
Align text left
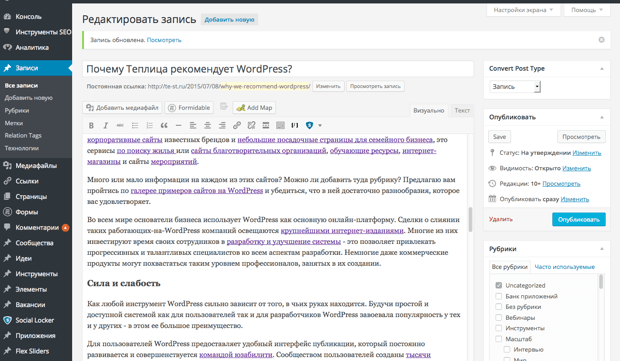[193, 125]
